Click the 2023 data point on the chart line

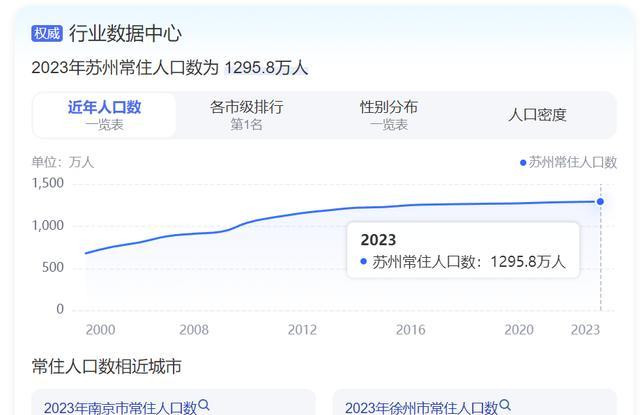(600, 201)
